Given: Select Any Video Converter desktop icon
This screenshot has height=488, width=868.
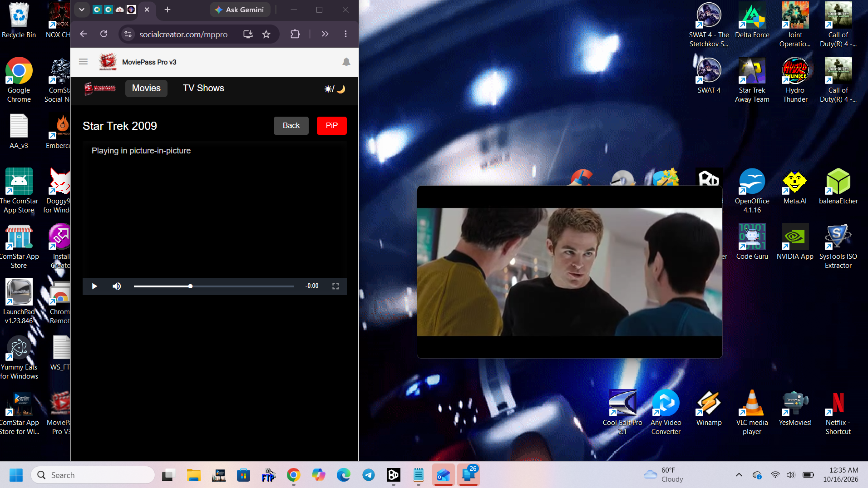Looking at the screenshot, I should tap(666, 412).
